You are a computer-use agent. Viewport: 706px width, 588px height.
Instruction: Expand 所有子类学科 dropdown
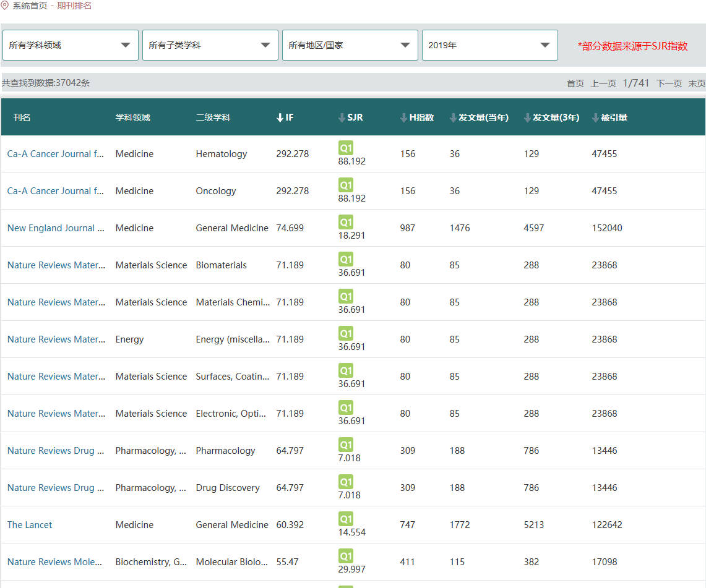210,45
